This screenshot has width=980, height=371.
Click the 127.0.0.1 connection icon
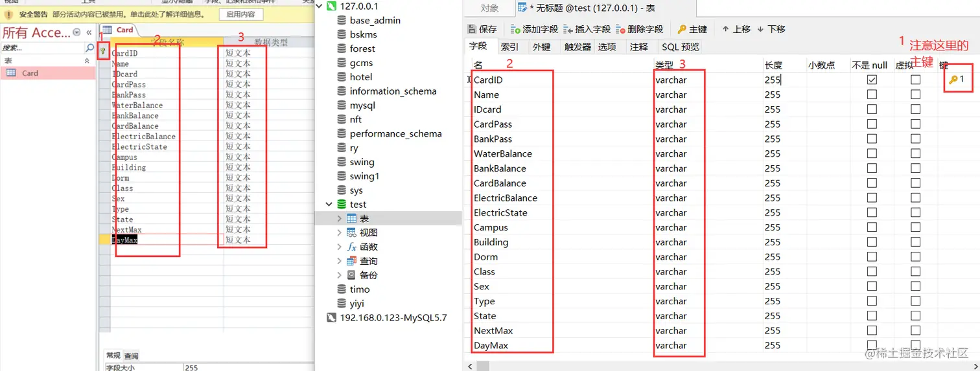(331, 6)
